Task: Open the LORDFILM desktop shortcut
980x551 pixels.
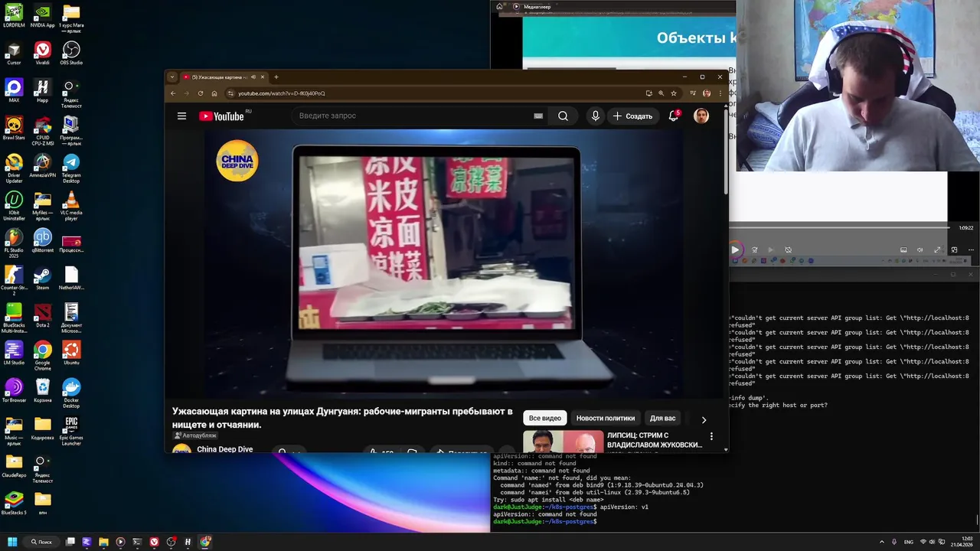Action: point(14,16)
